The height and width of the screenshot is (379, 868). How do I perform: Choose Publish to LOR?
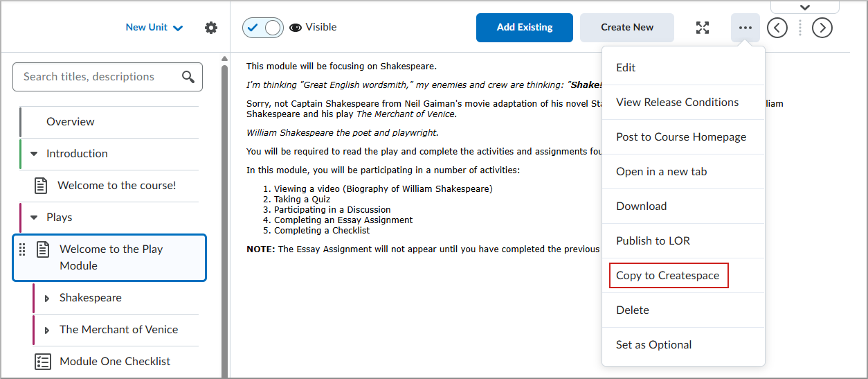(683, 240)
